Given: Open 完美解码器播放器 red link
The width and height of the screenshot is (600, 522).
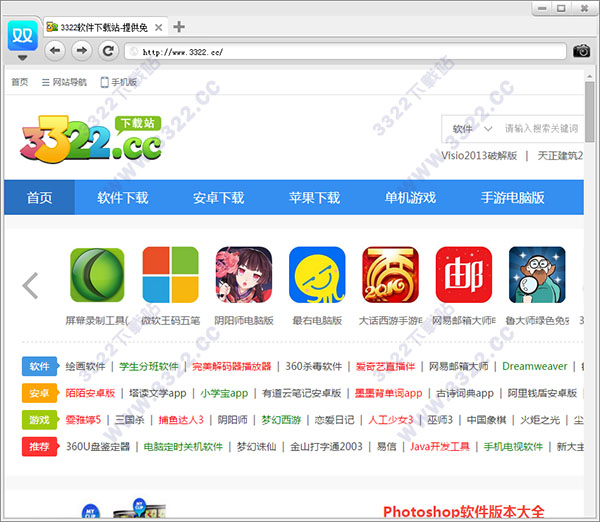Looking at the screenshot, I should click(232, 366).
